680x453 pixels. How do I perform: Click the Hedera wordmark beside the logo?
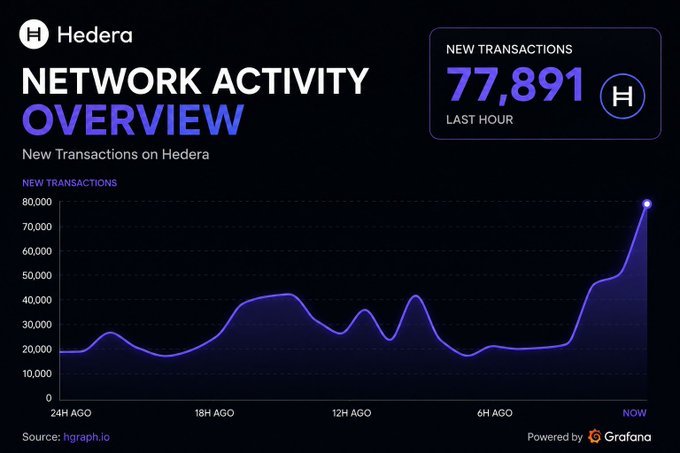click(95, 35)
